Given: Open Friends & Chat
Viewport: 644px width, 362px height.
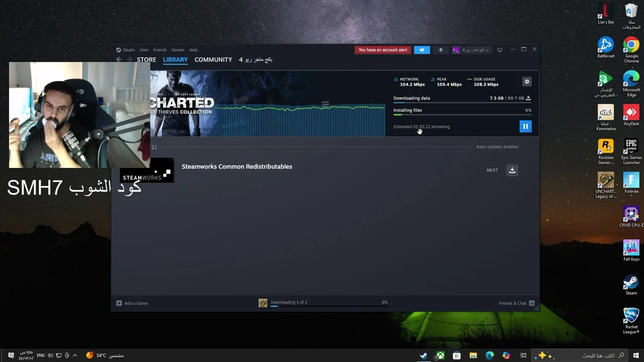Looking at the screenshot, I should pyautogui.click(x=512, y=303).
